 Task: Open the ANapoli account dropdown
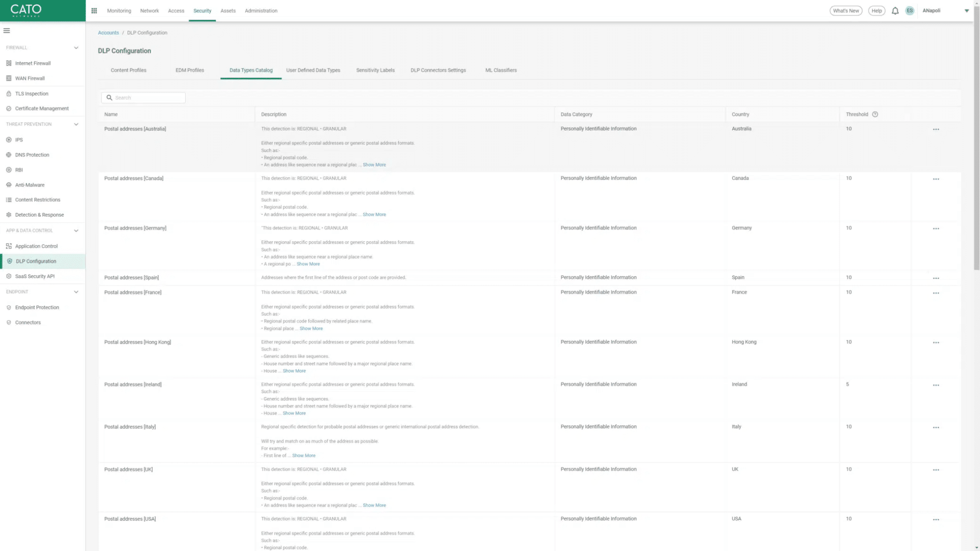tap(966, 11)
